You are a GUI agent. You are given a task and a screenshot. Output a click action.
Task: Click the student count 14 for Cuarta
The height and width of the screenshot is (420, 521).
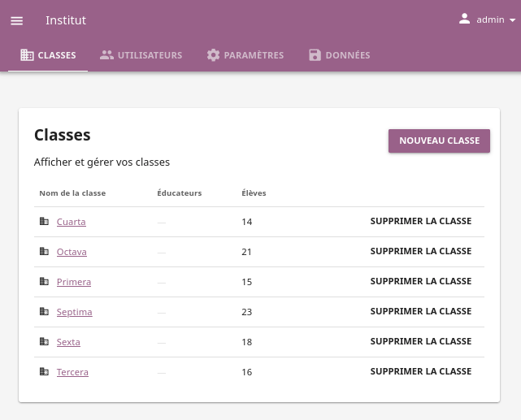tap(246, 222)
